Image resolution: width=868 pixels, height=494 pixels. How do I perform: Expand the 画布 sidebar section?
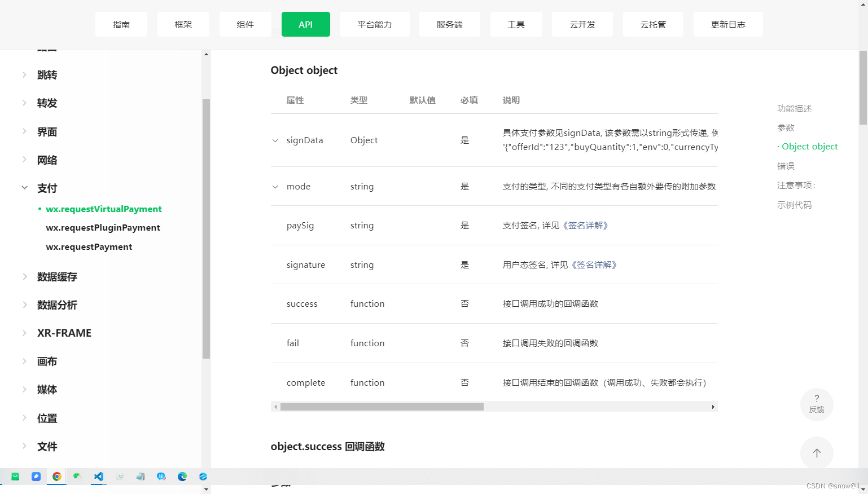(24, 361)
